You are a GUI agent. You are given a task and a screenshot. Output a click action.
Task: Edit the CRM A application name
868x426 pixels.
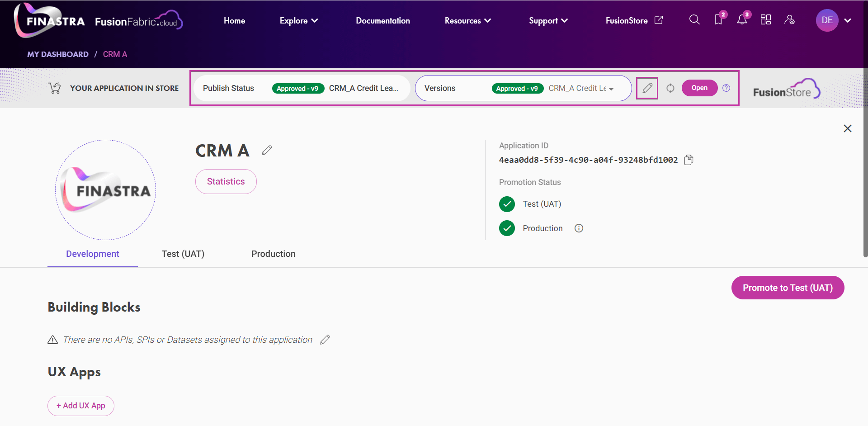click(267, 150)
